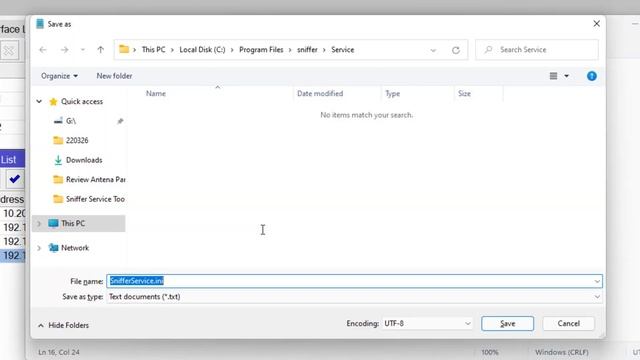The height and width of the screenshot is (360, 640).
Task: Open view options dropdown arrow
Action: point(567,76)
